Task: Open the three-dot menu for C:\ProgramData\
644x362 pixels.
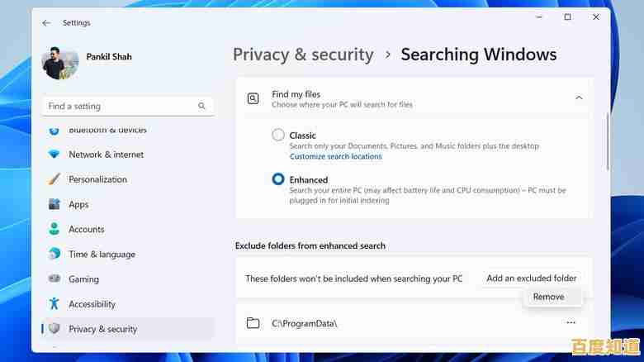Action: pyautogui.click(x=571, y=323)
